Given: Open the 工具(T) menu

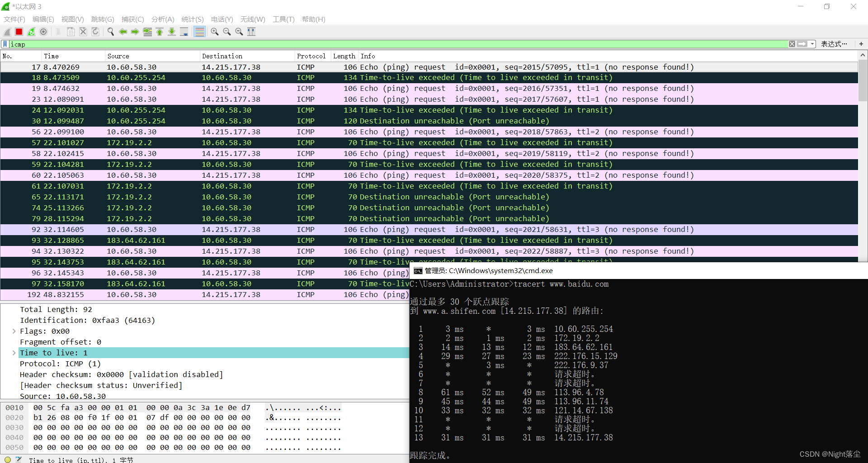Looking at the screenshot, I should [x=283, y=19].
